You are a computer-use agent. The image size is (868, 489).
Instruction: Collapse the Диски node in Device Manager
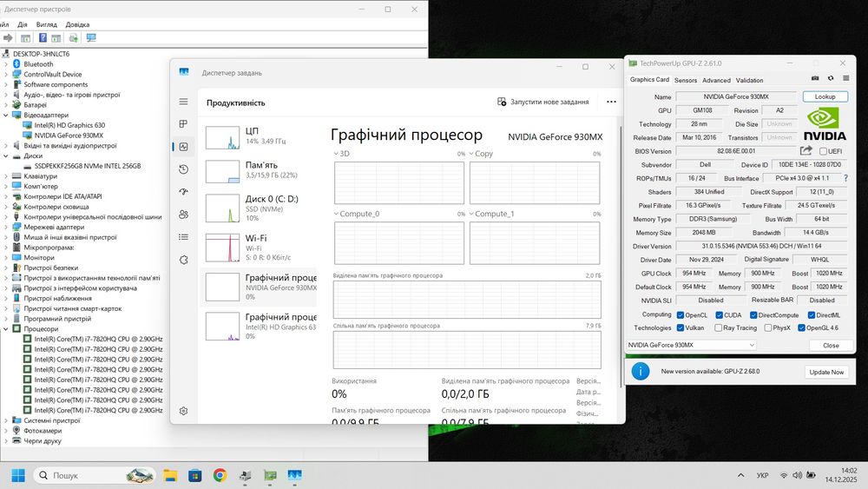pos(6,155)
